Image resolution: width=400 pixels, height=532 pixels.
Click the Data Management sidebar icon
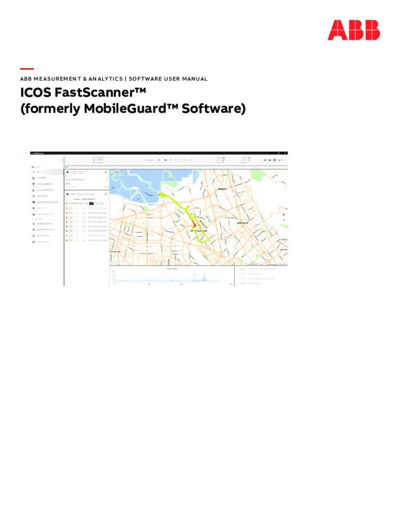tap(34, 184)
